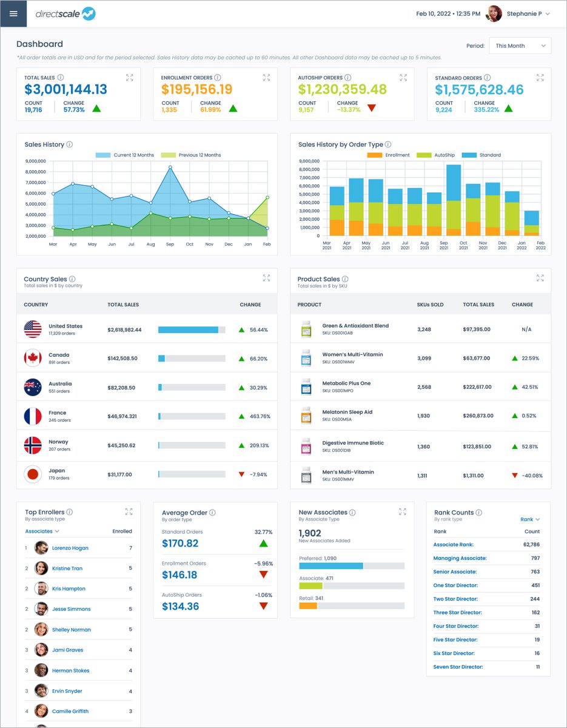Click the Total Sales info icon
The width and height of the screenshot is (567, 728).
coord(61,78)
